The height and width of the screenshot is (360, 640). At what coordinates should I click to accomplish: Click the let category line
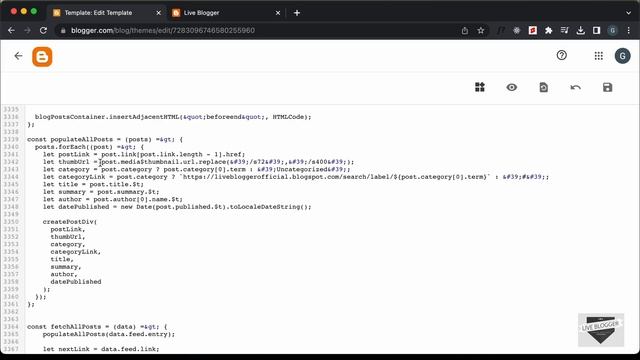(196, 169)
